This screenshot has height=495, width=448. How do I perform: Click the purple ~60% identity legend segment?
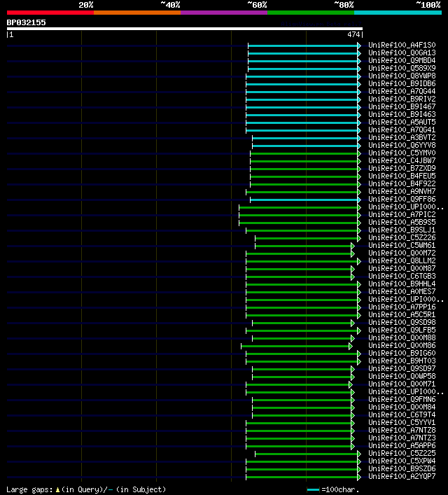[224, 13]
